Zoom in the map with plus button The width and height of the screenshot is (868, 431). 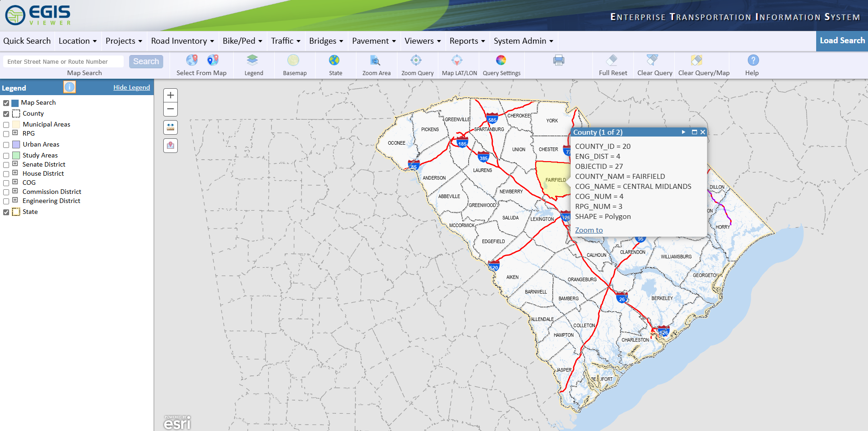coord(171,96)
